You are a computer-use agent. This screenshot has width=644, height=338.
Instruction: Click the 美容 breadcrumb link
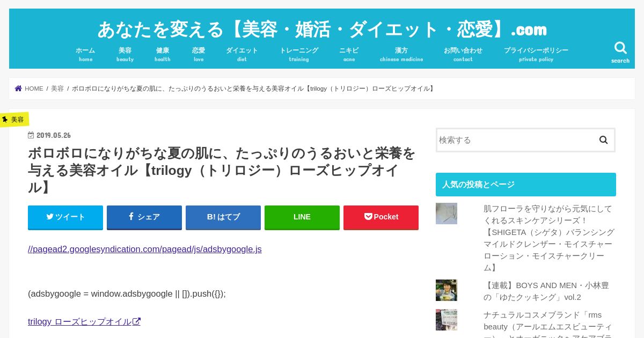57,89
